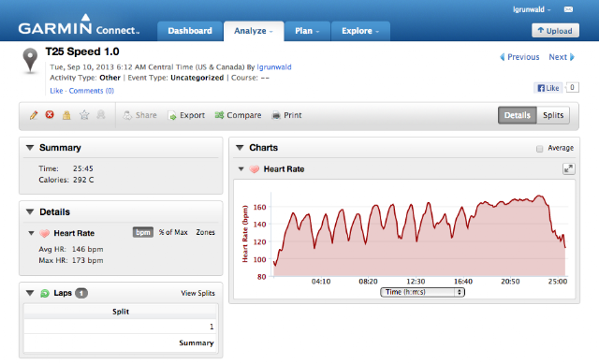The height and width of the screenshot is (364, 599).
Task: Click the Time 25:45 value
Action: (83, 168)
